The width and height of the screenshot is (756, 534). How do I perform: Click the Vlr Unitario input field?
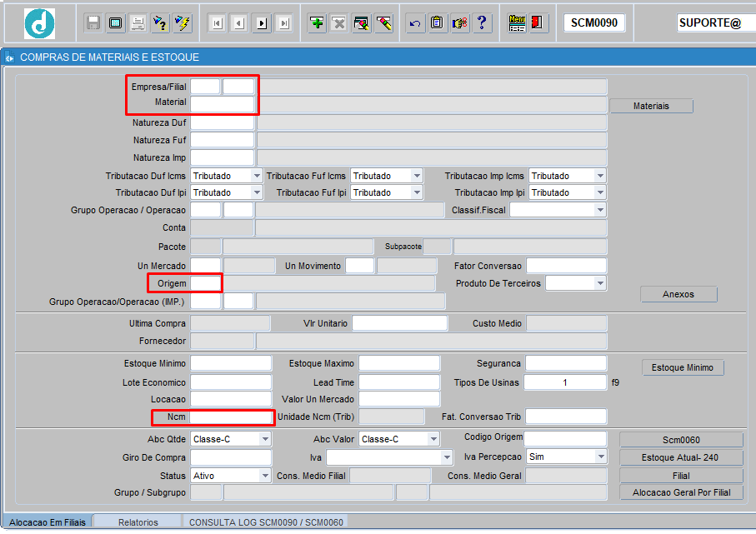(x=400, y=323)
